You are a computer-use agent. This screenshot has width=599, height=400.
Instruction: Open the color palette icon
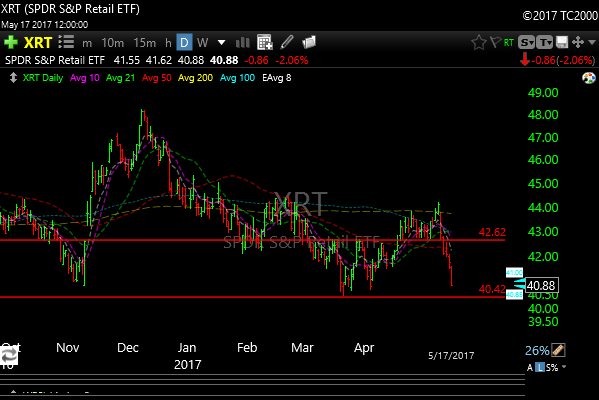[x=589, y=78]
